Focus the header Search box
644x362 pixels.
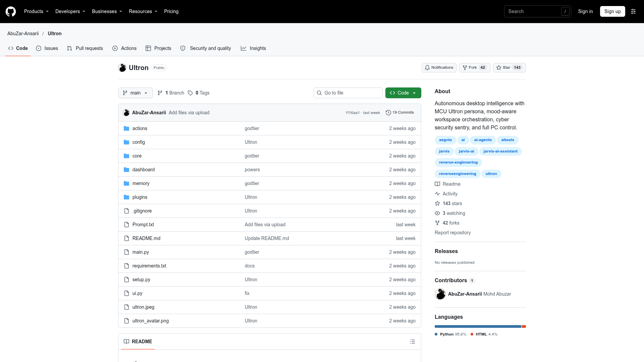(x=537, y=11)
